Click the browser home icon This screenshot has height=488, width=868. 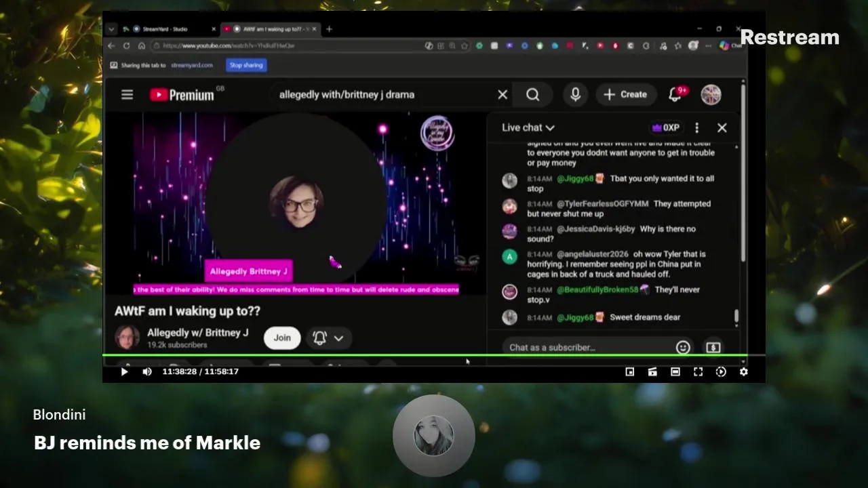(141, 45)
